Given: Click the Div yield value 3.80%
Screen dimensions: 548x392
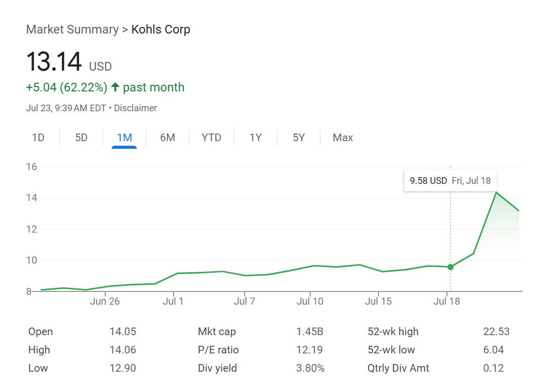Looking at the screenshot, I should pos(310,368).
